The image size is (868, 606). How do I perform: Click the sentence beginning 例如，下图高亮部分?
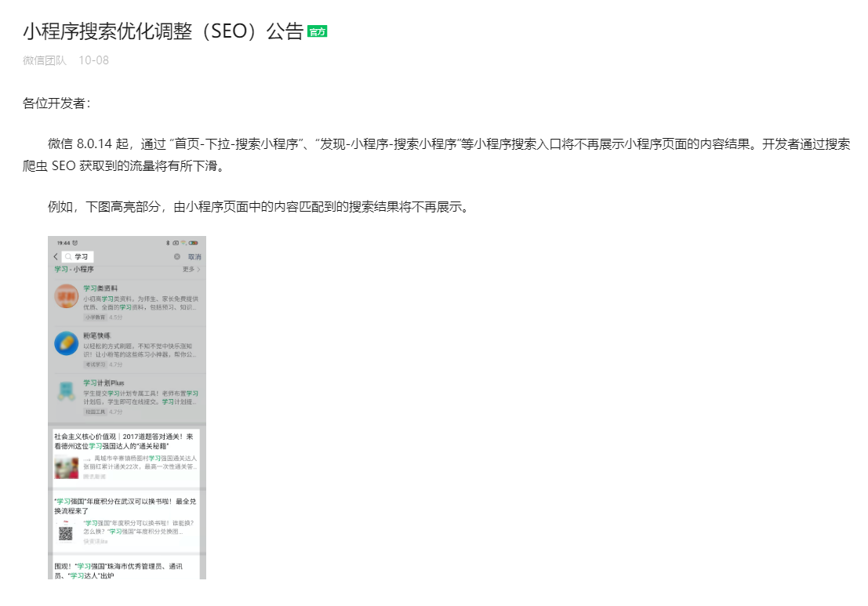pos(259,207)
